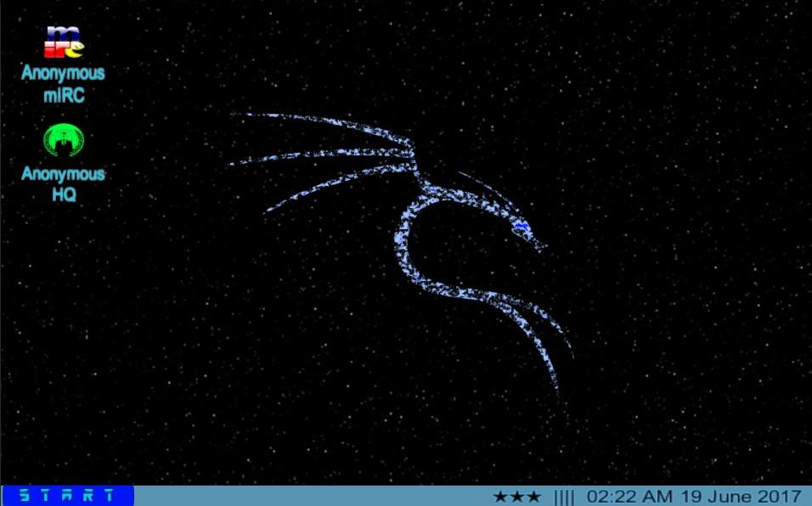Click the three stars in the taskbar
This screenshot has width=812, height=506.
(516, 498)
